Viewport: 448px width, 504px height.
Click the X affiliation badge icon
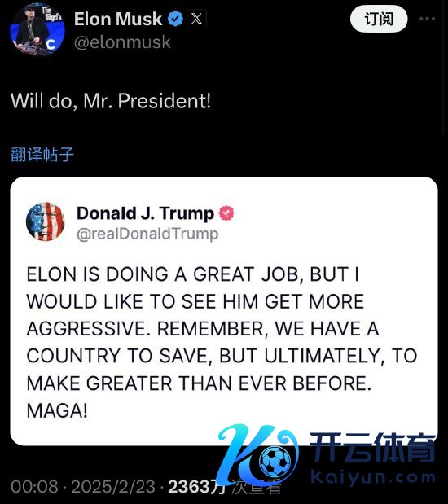tap(196, 19)
